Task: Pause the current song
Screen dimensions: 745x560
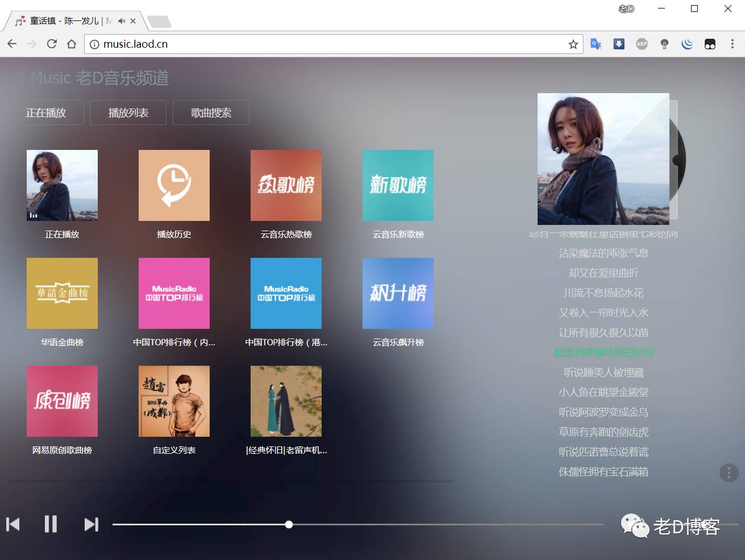Action: pyautogui.click(x=51, y=524)
